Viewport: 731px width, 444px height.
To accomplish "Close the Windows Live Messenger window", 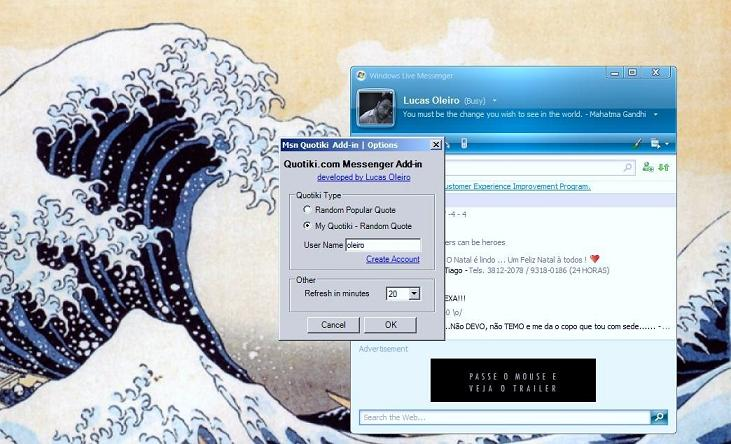I will click(x=655, y=73).
